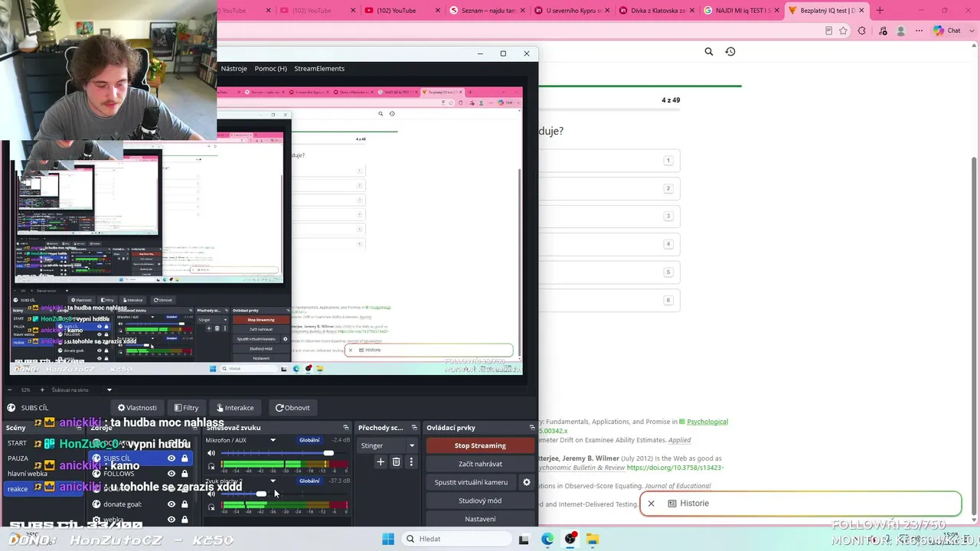Open a new browser tab
The image size is (980, 551).
(x=880, y=11)
